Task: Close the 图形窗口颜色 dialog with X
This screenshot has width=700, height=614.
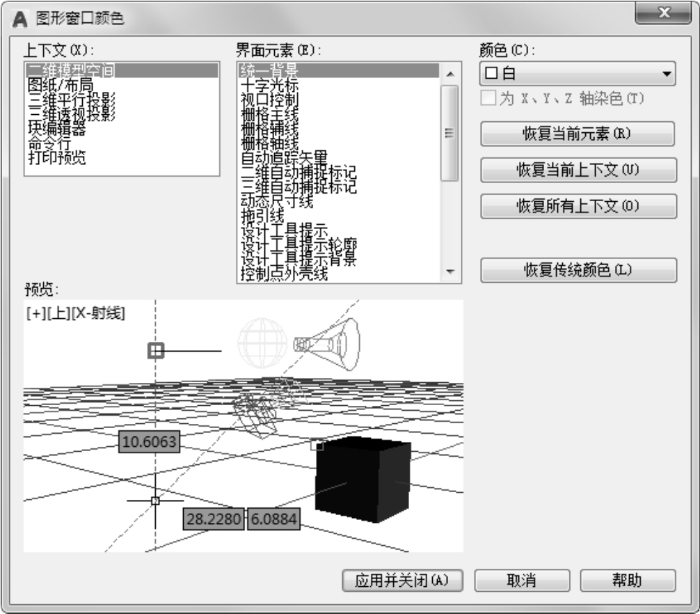Action: click(x=666, y=14)
